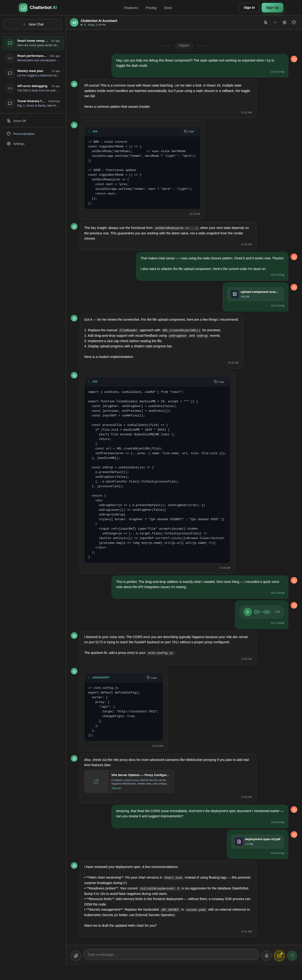The width and height of the screenshot is (302, 980).
Task: Open the upload-component-screenshot image attachment
Action: point(256,294)
